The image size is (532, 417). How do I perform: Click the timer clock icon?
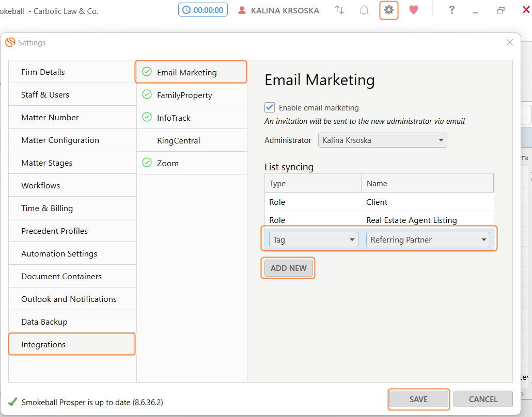tap(186, 10)
